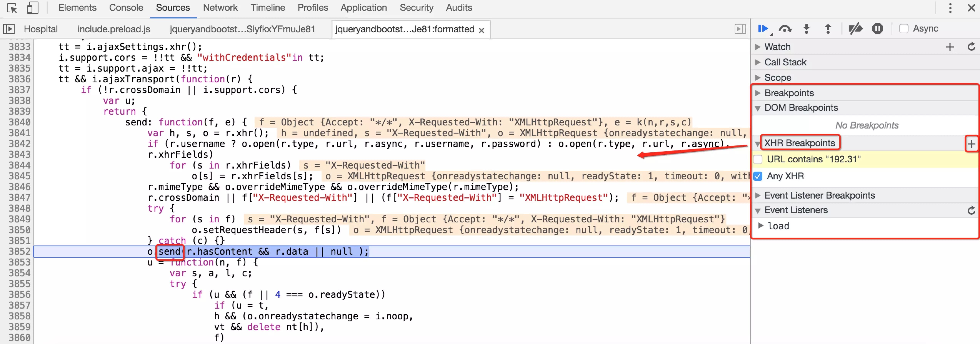Click line number 3852 in the gutter

[x=19, y=251]
